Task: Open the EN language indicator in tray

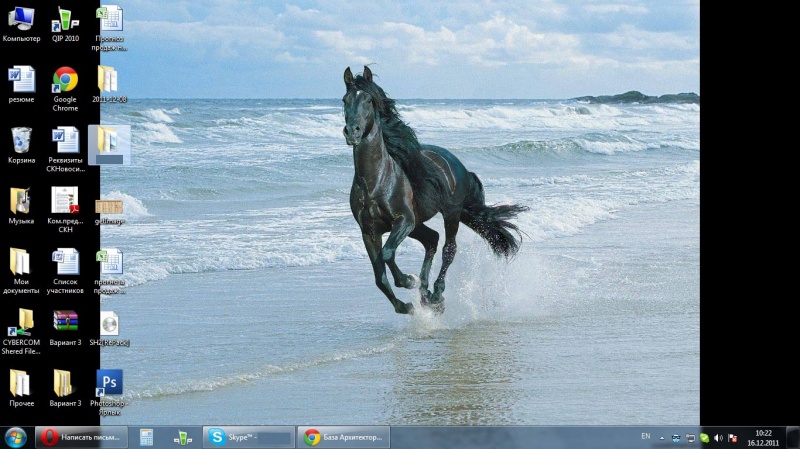Action: [x=645, y=437]
